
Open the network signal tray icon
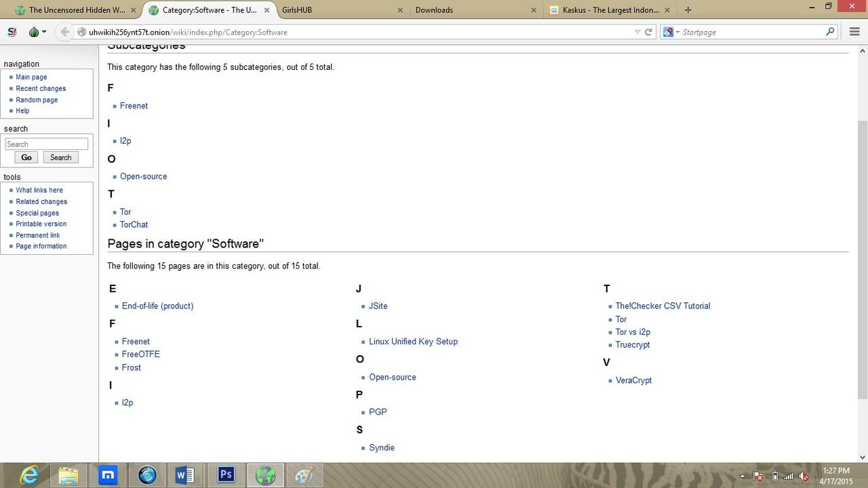[789, 476]
